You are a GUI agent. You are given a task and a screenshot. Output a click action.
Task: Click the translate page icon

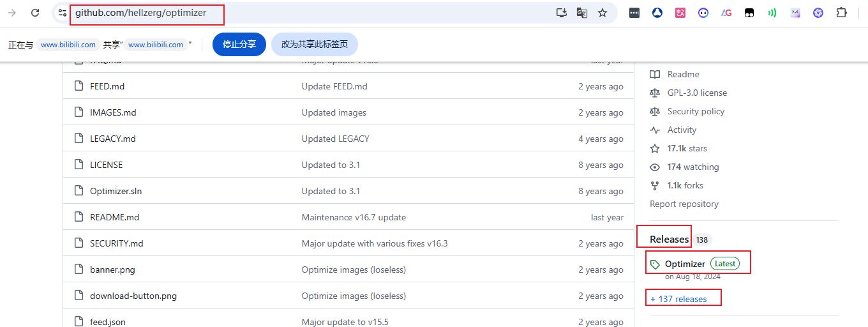tap(581, 13)
